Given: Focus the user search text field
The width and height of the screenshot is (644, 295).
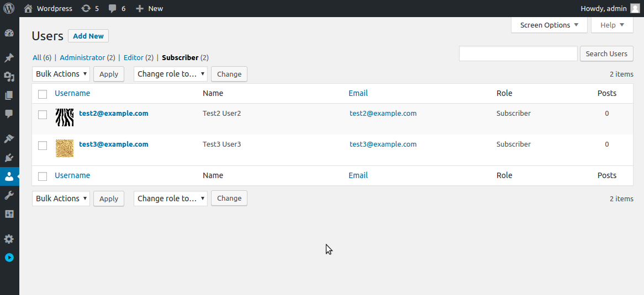Looking at the screenshot, I should pyautogui.click(x=518, y=53).
